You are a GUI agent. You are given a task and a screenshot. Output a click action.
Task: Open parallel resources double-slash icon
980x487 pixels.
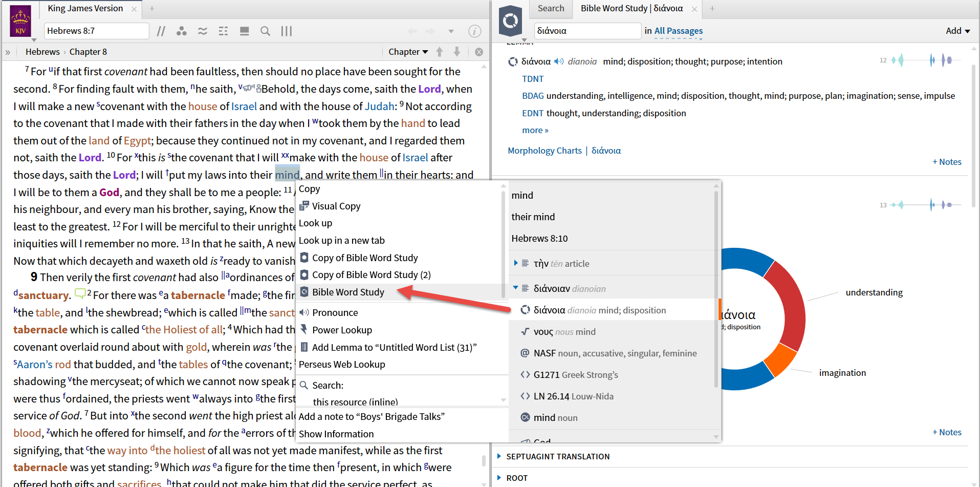(161, 31)
